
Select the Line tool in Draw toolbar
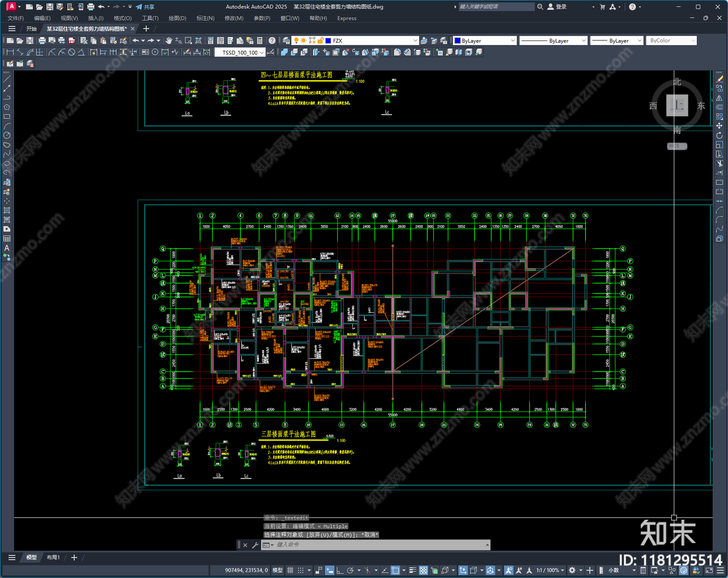(x=7, y=79)
